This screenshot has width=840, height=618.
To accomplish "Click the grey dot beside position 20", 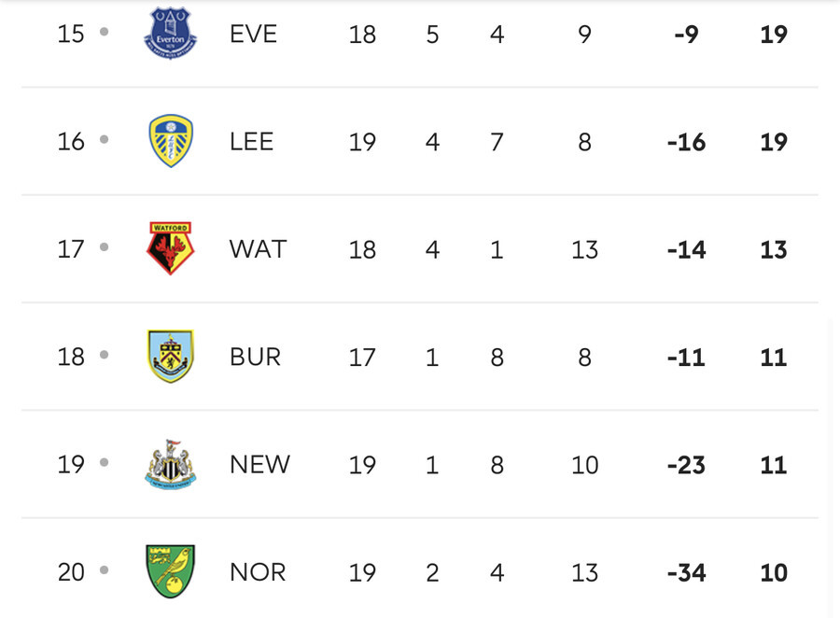I will (105, 569).
